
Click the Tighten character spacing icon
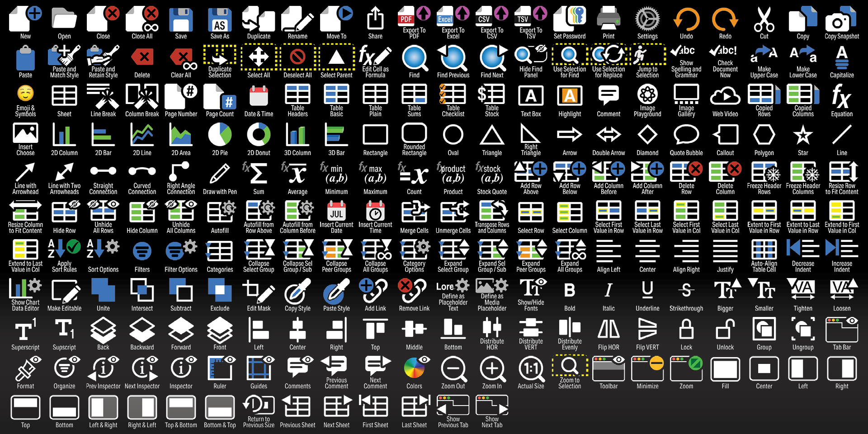pos(803,290)
